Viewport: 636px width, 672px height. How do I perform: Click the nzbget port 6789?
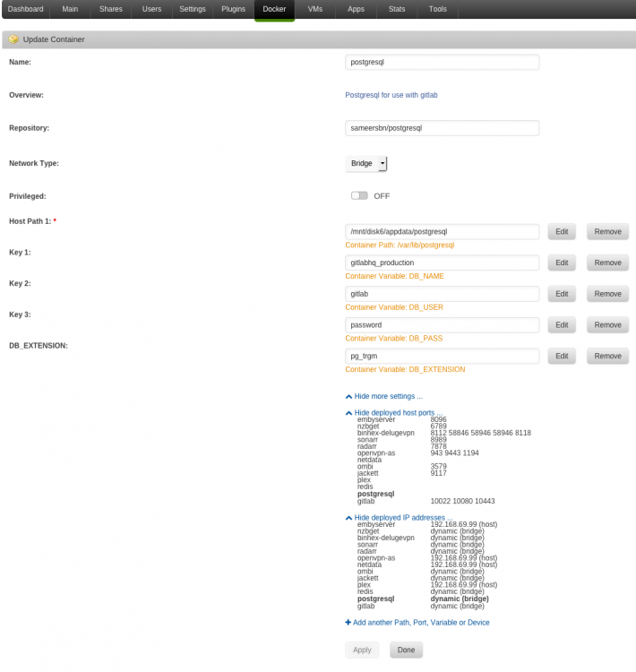[438, 426]
